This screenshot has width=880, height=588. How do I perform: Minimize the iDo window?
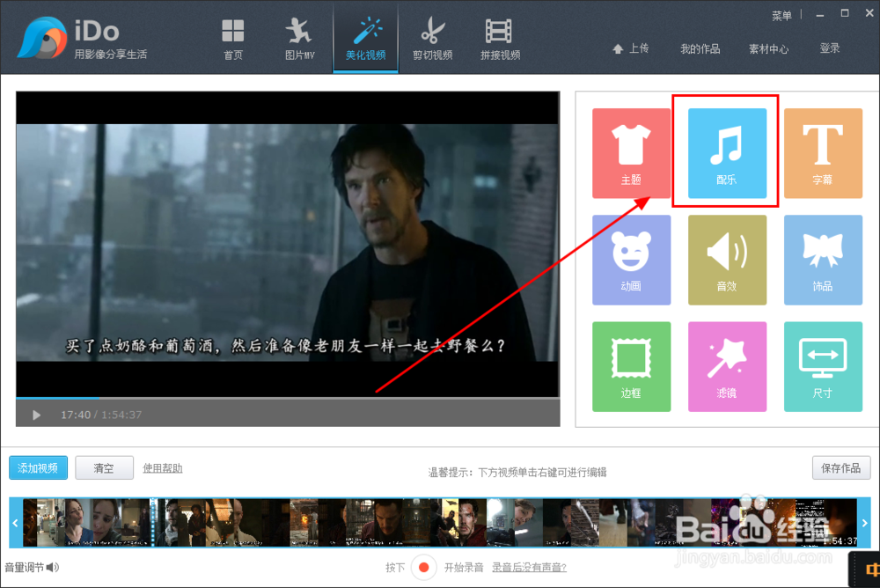(x=820, y=15)
